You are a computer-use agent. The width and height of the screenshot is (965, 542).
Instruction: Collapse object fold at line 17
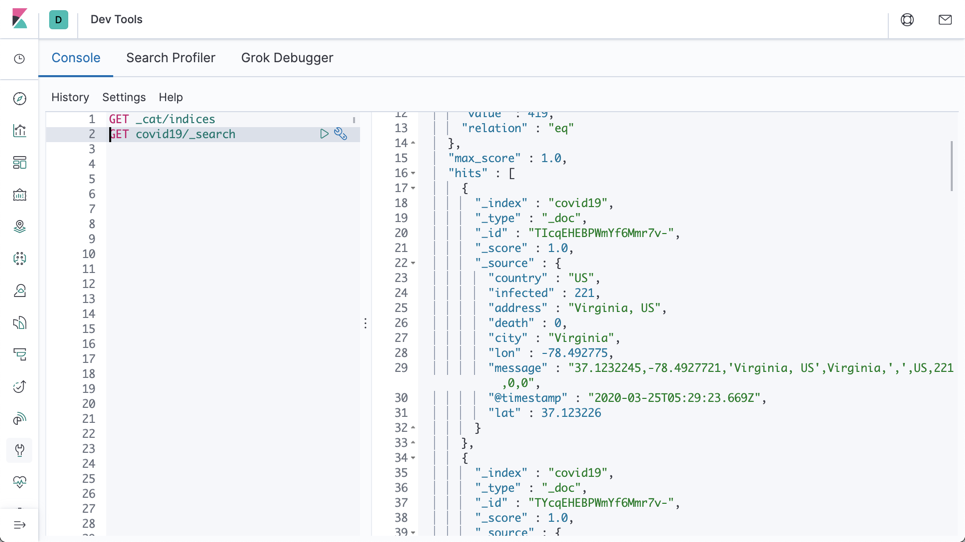pyautogui.click(x=414, y=188)
